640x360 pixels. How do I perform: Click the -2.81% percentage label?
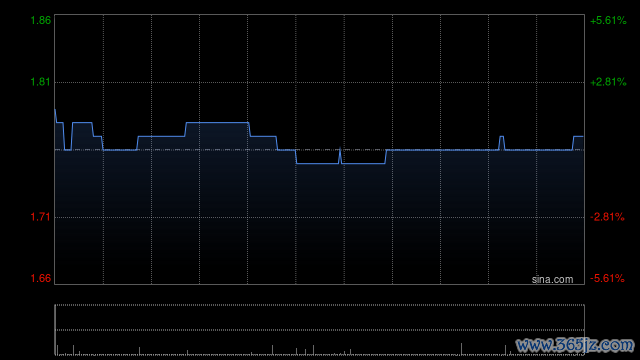pos(607,217)
